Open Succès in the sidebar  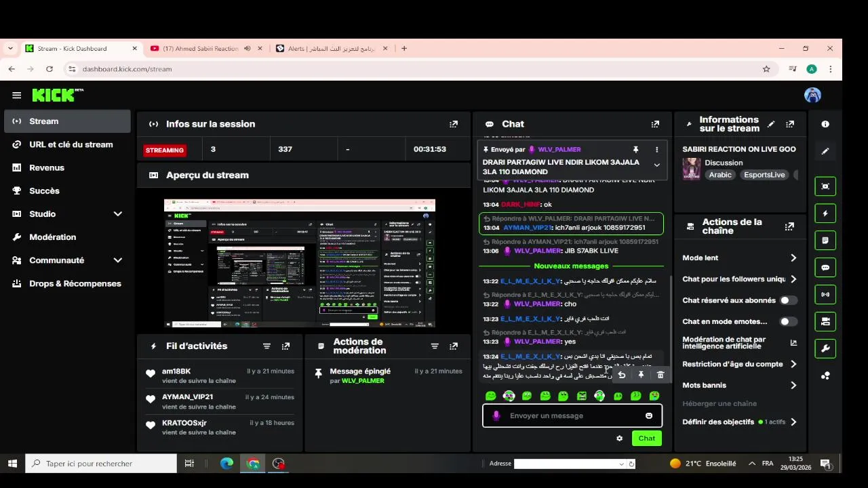pos(66,191)
